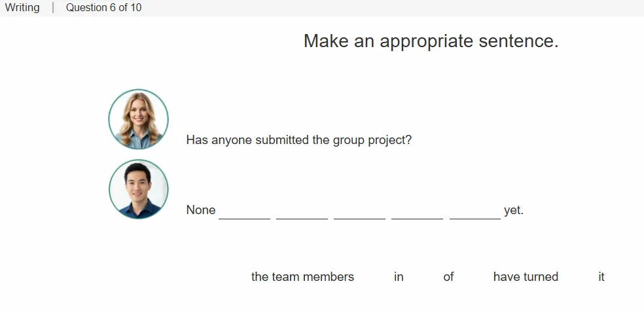This screenshot has width=644, height=311.
Task: Pick the word tile 'of'
Action: pos(448,277)
